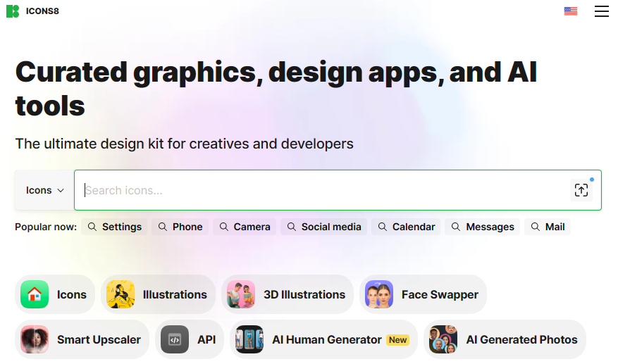
Task: Click the 'Popular now:' label
Action: coord(46,227)
